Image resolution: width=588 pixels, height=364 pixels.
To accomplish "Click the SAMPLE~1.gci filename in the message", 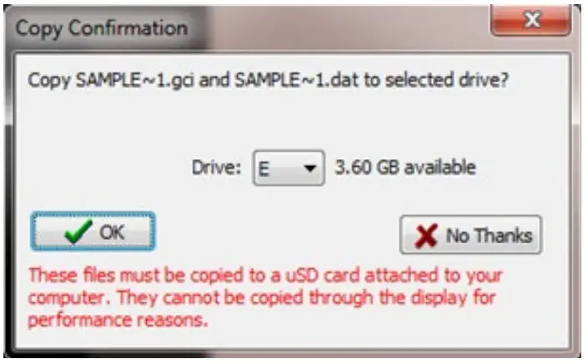I will click(x=134, y=80).
